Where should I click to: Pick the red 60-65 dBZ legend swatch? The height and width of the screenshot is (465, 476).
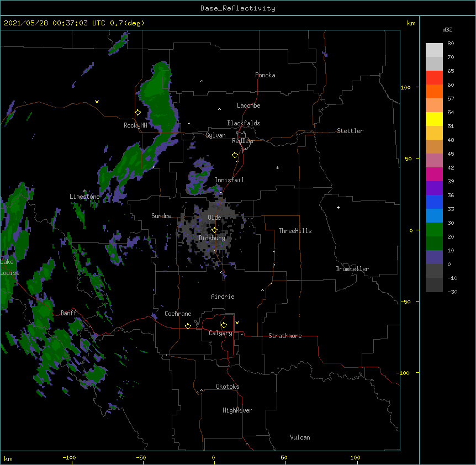[434, 77]
